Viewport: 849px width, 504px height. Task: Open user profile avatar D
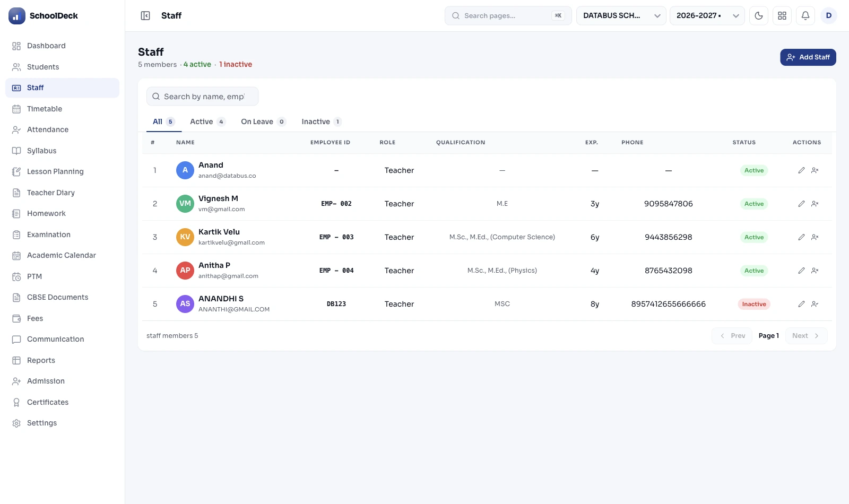pyautogui.click(x=829, y=16)
